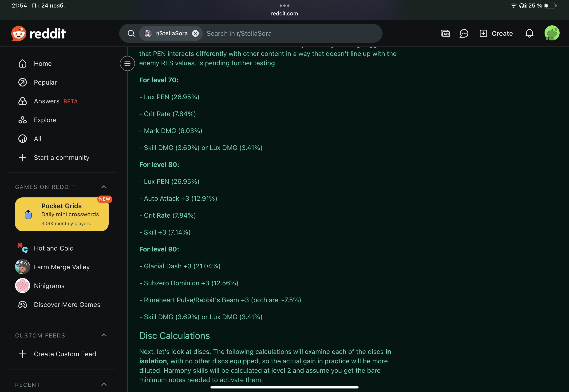The width and height of the screenshot is (569, 392).
Task: Click the advertise AD icon
Action: click(445, 33)
